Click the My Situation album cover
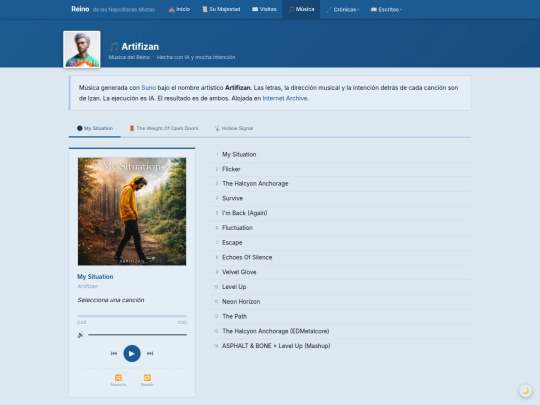The image size is (540, 405). 132,211
